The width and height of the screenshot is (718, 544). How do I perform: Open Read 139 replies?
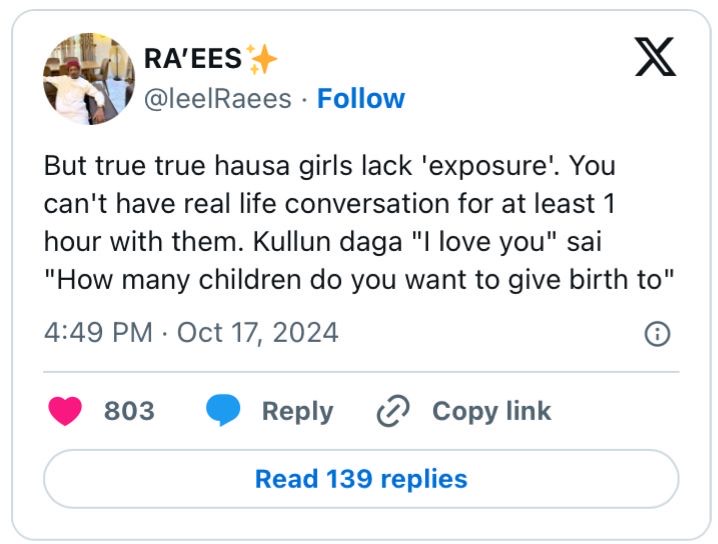(x=361, y=479)
